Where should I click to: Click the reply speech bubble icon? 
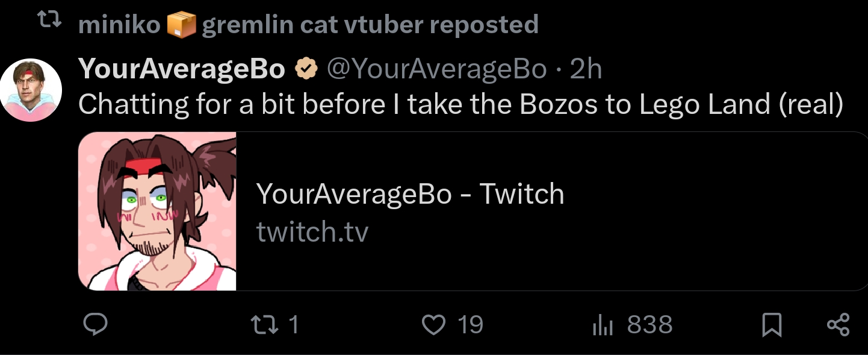(x=95, y=325)
